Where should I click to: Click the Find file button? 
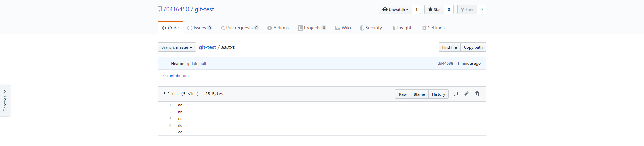[449, 47]
